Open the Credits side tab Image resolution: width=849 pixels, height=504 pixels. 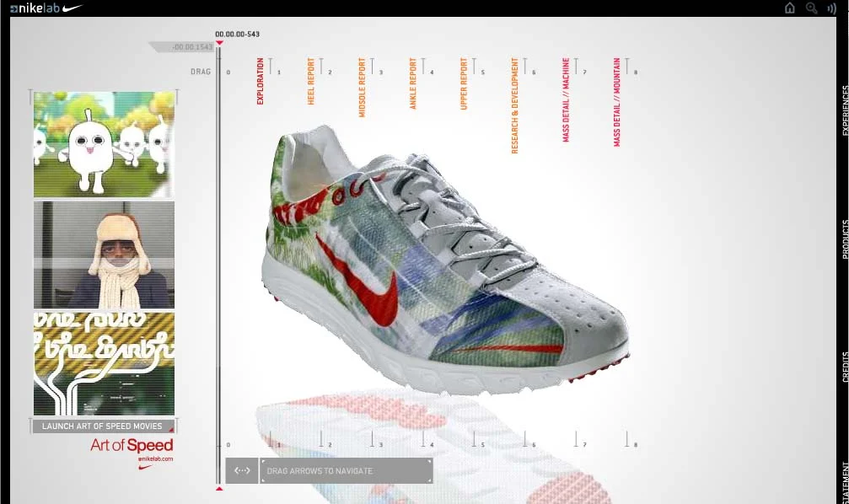point(845,367)
